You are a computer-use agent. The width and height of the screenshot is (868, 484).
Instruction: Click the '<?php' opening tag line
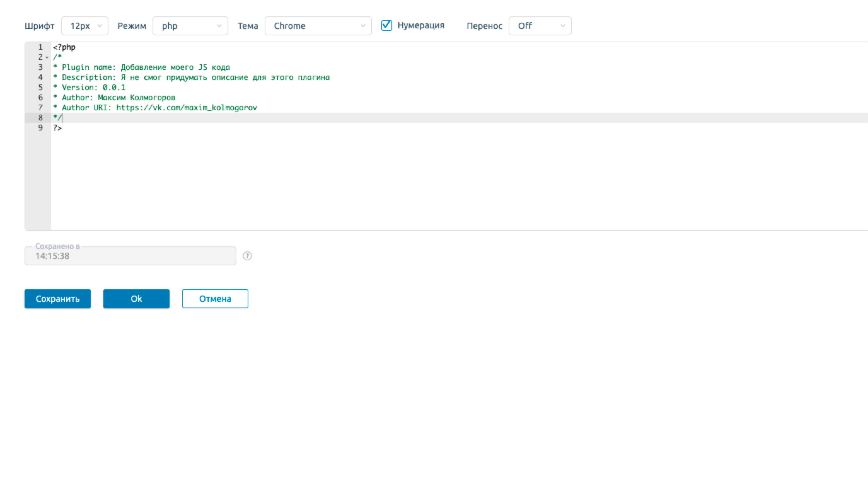pos(64,47)
